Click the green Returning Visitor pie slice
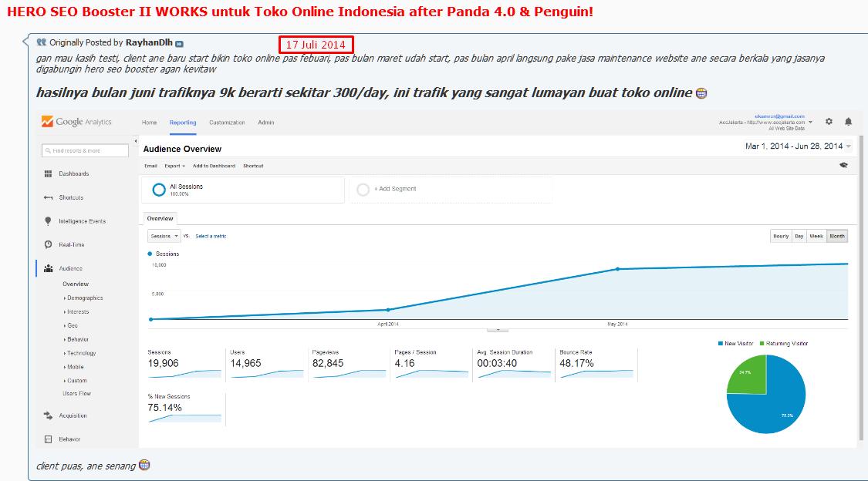 749,376
